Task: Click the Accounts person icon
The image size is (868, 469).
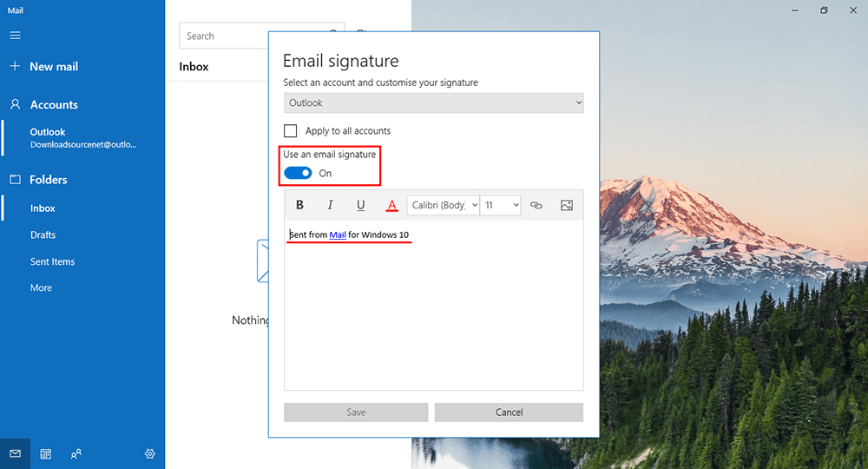Action: (16, 104)
